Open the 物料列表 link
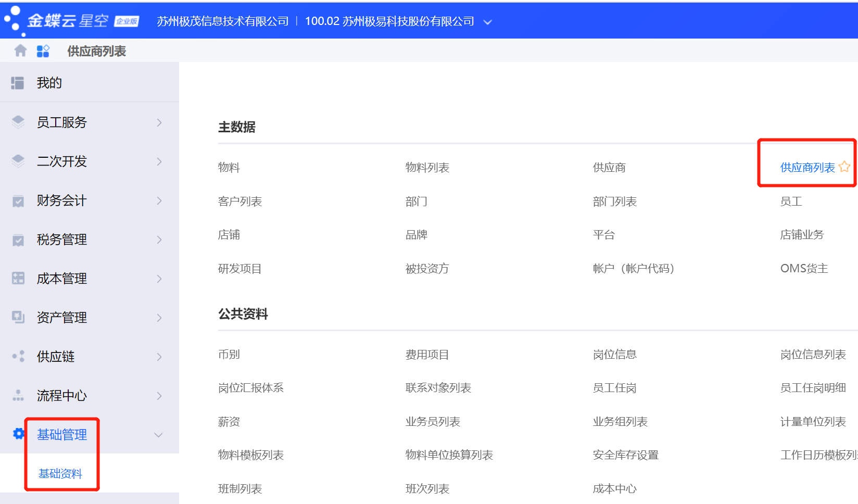Screen dimensions: 858x504 pyautogui.click(x=427, y=168)
